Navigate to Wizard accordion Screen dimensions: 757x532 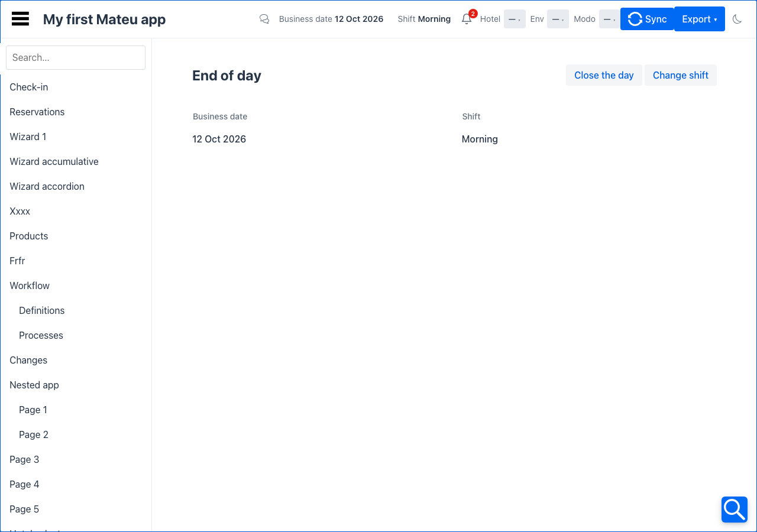pos(47,186)
